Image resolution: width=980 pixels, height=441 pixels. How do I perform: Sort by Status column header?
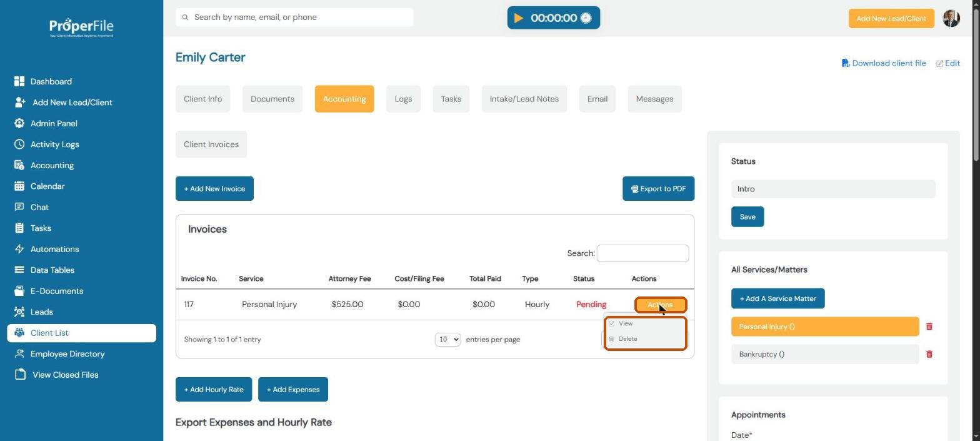click(584, 279)
